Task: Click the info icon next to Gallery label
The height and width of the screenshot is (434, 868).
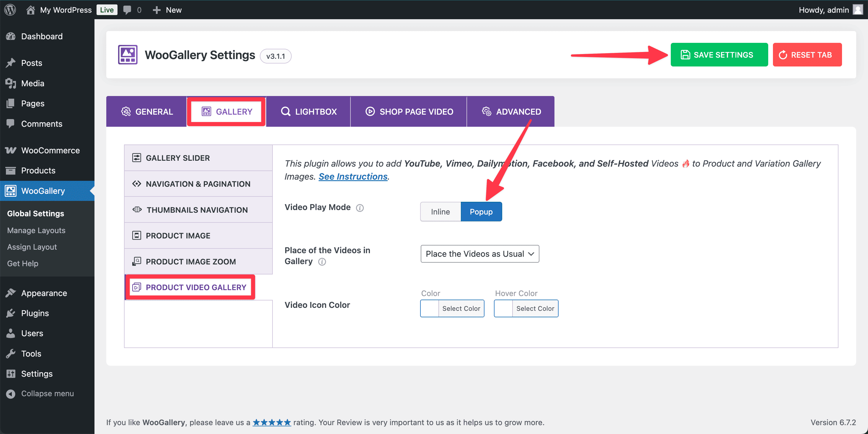Action: click(322, 262)
